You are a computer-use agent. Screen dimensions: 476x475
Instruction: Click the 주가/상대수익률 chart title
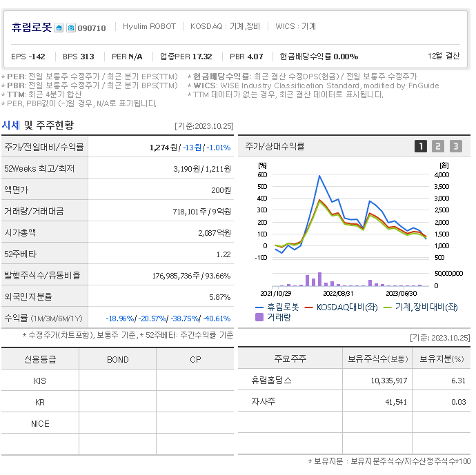[x=275, y=147]
